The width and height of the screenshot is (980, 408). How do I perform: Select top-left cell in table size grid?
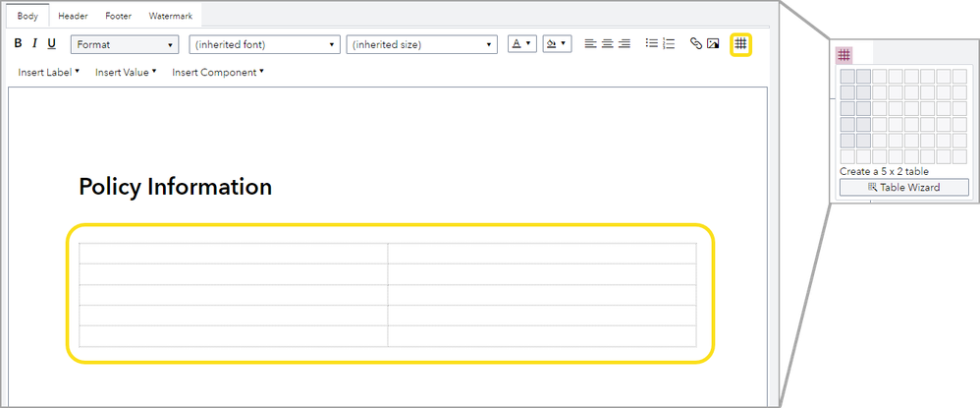[847, 77]
